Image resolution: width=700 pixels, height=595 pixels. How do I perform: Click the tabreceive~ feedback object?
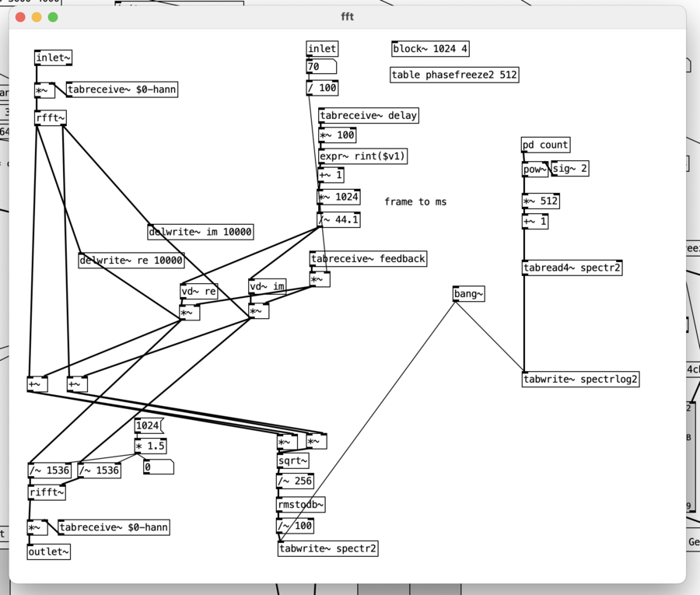click(369, 259)
